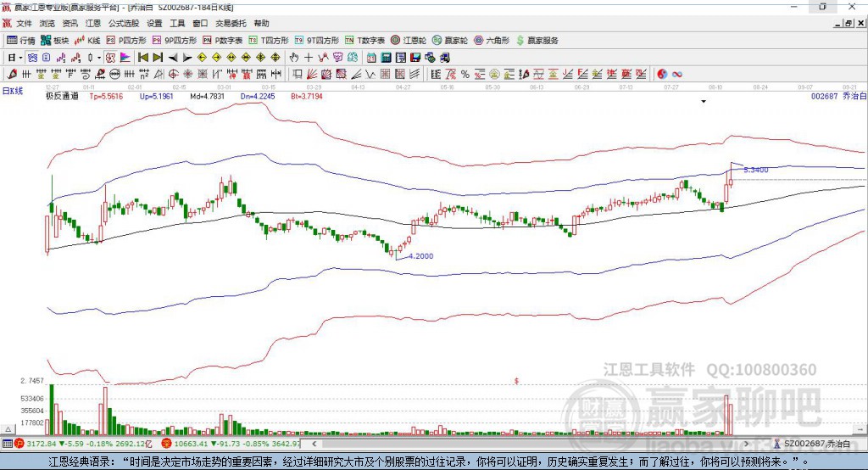Open the T四方形 tool
Viewport: 868px width, 470px height.
point(269,41)
